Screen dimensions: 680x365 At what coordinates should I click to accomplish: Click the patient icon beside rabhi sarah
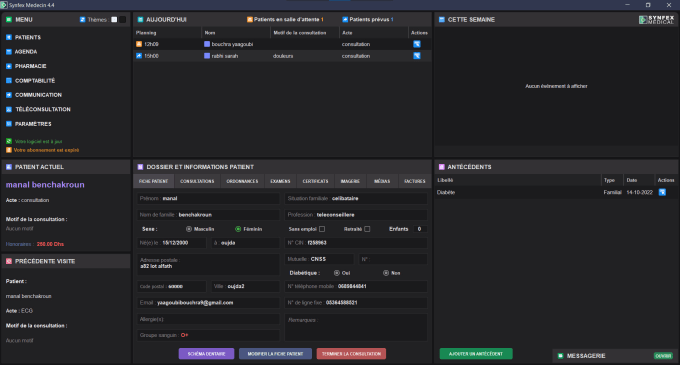click(x=207, y=56)
